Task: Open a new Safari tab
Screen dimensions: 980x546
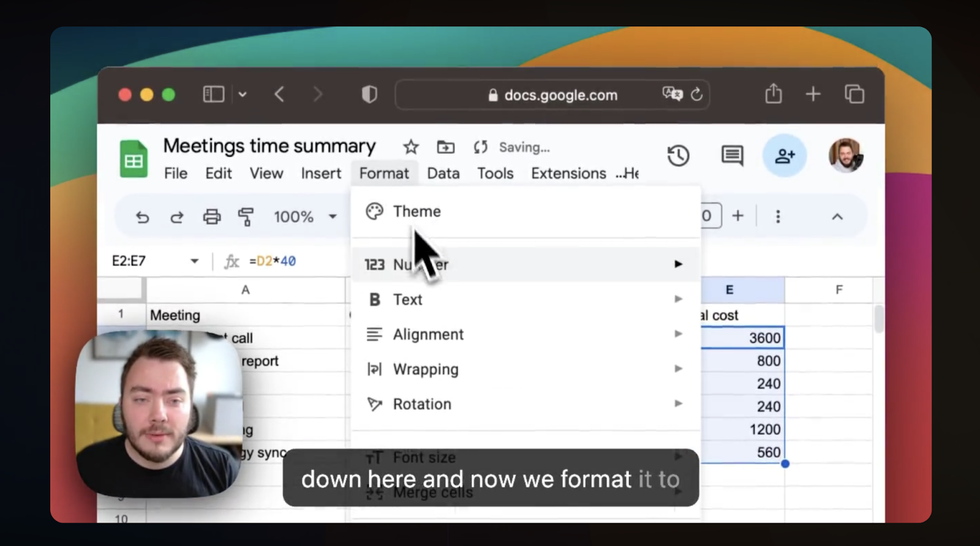Action: pyautogui.click(x=813, y=94)
